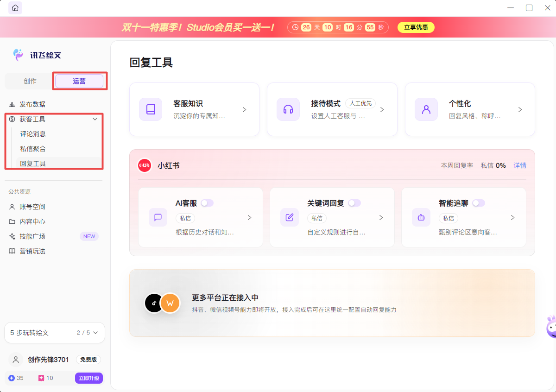The image size is (556, 392).
Task: Open the 接待模式 card arrow
Action: click(x=382, y=109)
